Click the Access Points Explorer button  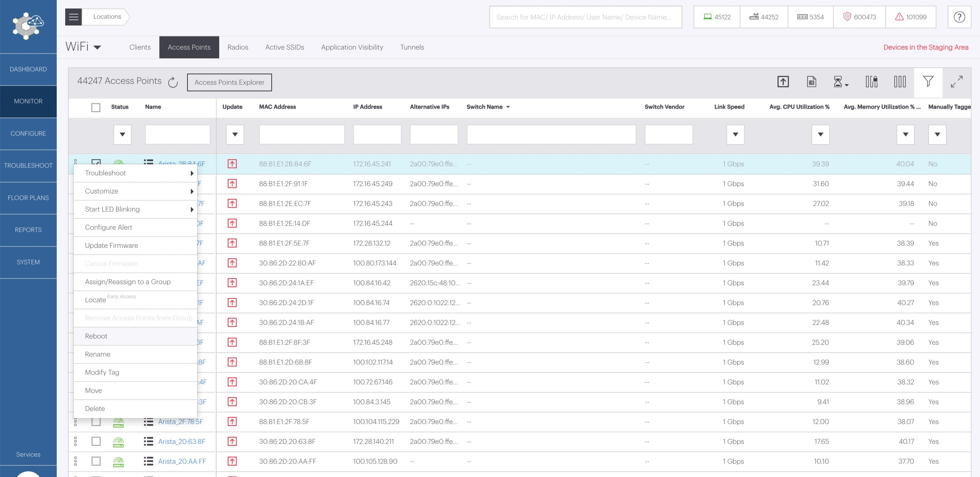(x=229, y=82)
